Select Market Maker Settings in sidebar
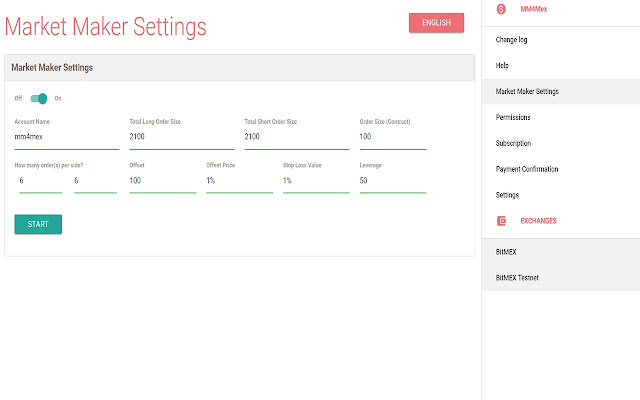Viewport: 640px width, 400px height. [x=561, y=91]
